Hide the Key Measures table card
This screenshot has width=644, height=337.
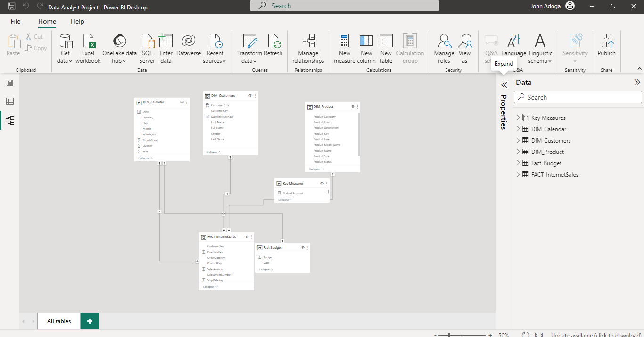pos(322,184)
